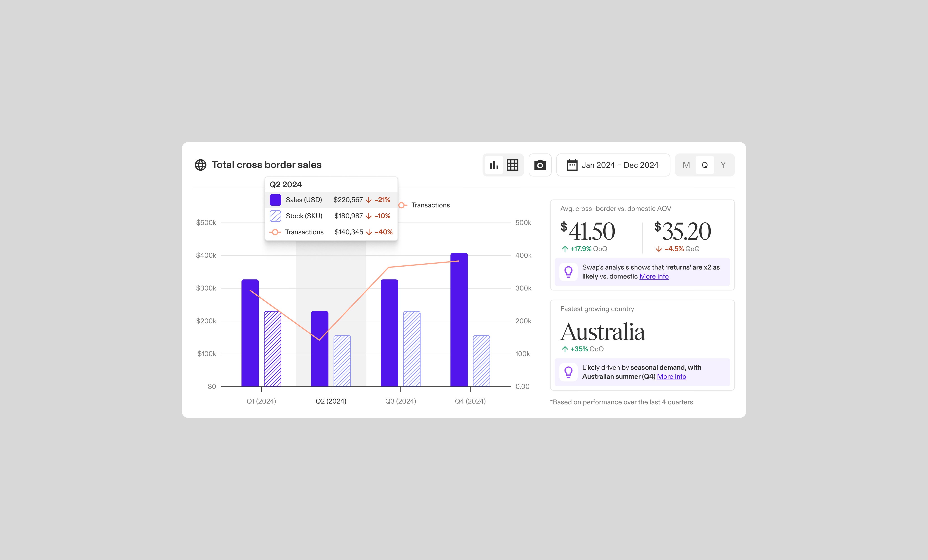This screenshot has height=560, width=928.
Task: Switch to bar chart view
Action: pos(494,165)
